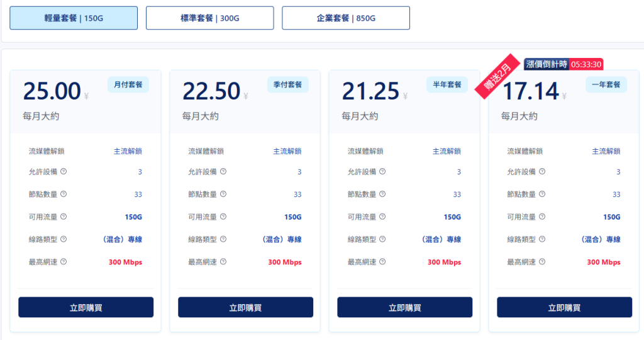Click 立即購買 for the 17.14 yearly plan
The image size is (644, 340).
[564, 307]
